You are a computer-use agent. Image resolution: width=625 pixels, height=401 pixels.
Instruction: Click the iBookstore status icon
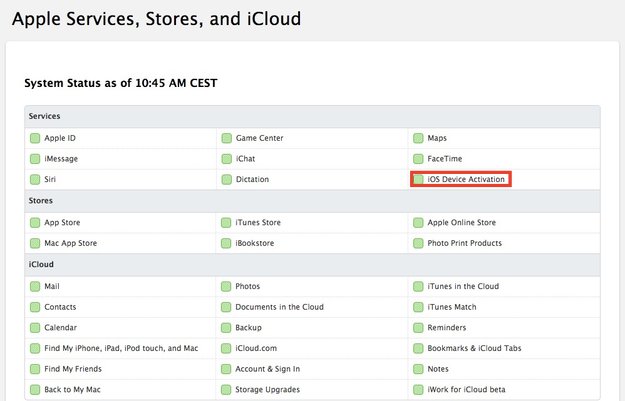pyautogui.click(x=226, y=243)
